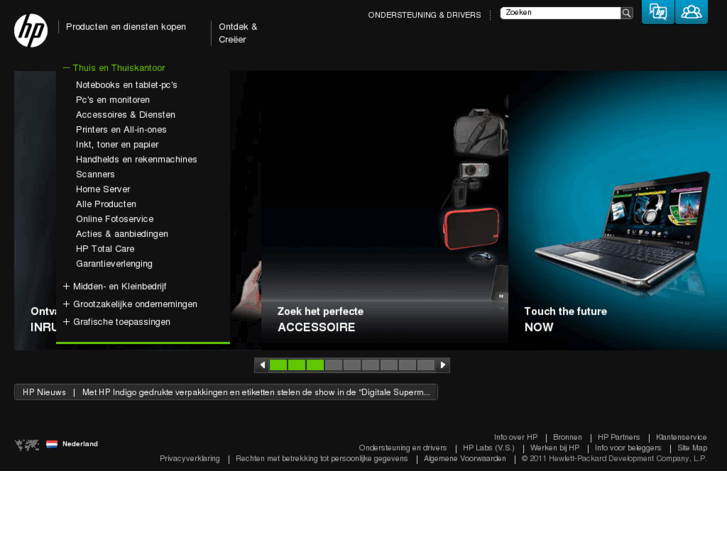Open HP Partners footer link

(619, 437)
